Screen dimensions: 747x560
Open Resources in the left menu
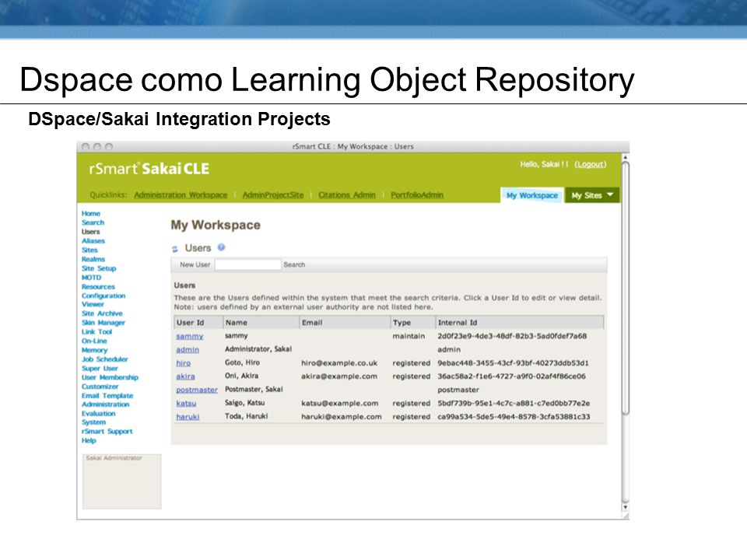(98, 287)
